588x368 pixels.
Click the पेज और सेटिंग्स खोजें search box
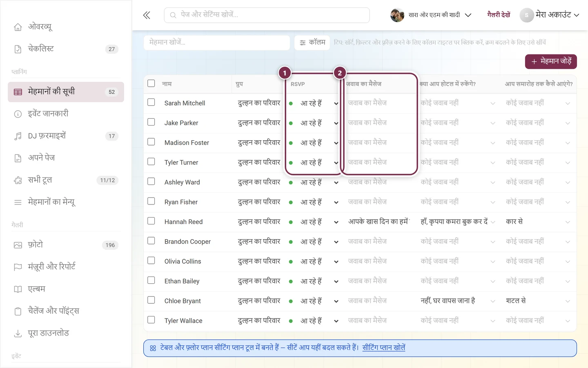tap(267, 15)
